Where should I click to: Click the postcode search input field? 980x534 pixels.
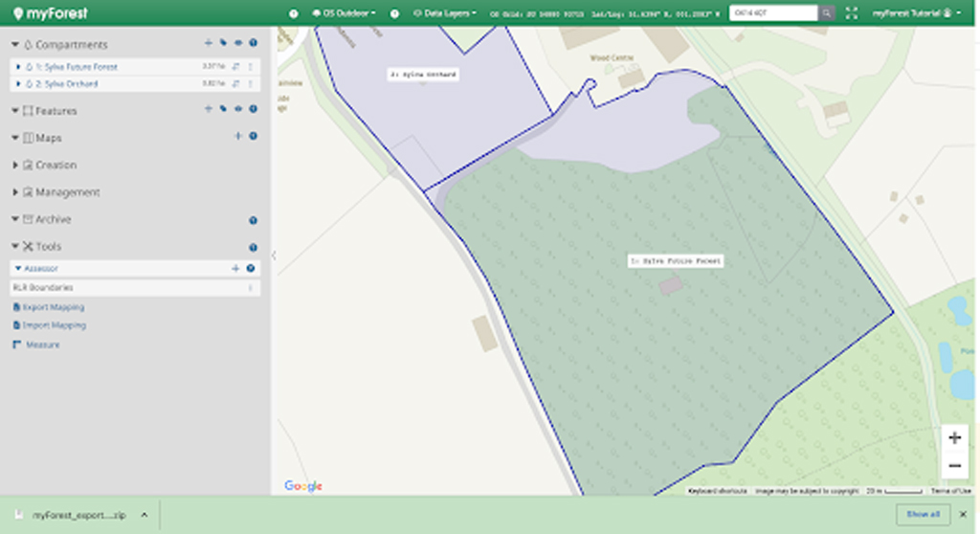[773, 13]
